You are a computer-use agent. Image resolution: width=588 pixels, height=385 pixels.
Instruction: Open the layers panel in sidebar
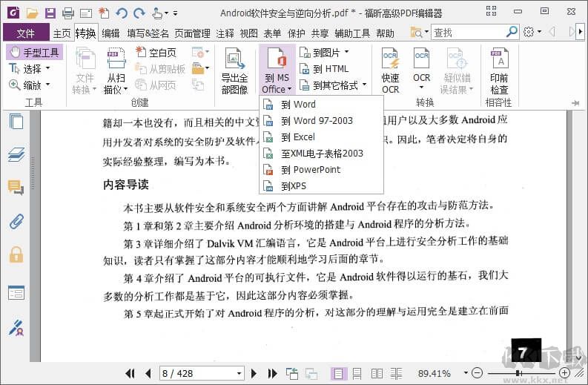click(x=16, y=154)
